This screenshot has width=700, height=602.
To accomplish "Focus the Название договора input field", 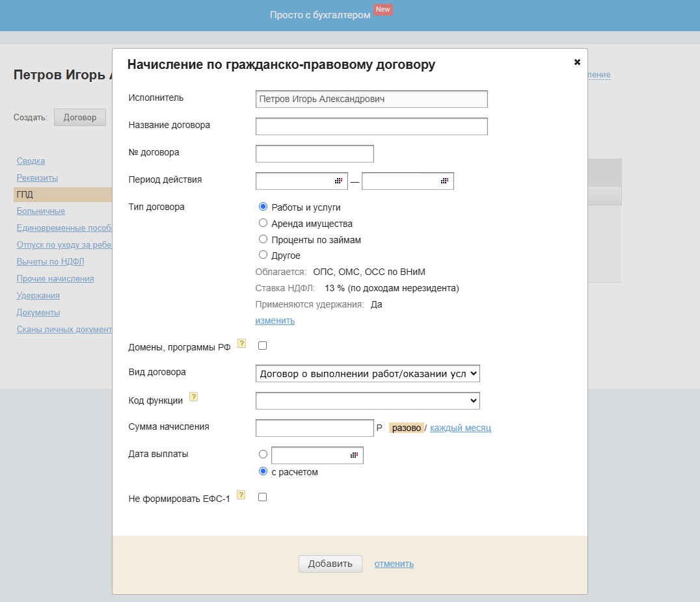I will tap(371, 126).
